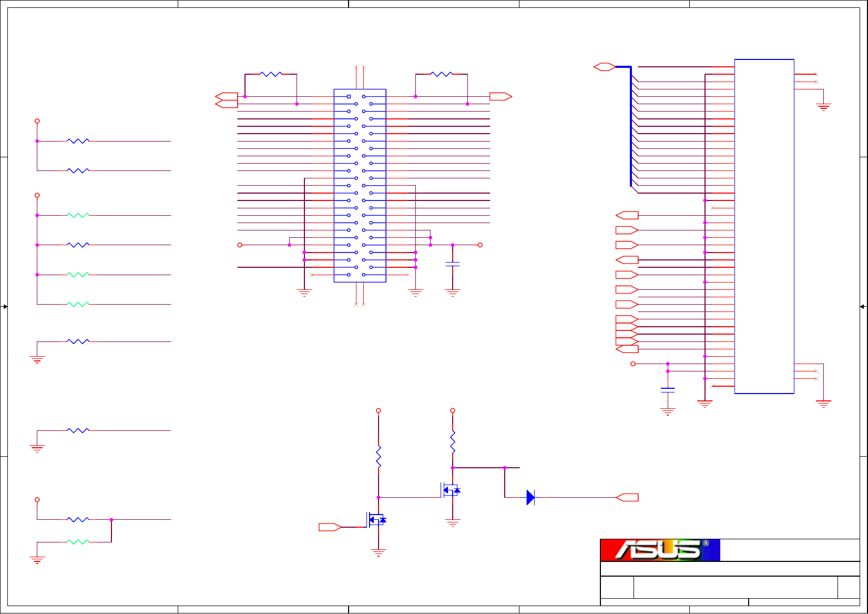Select the thick blue vertical bus line
The image size is (868, 614).
(x=631, y=126)
